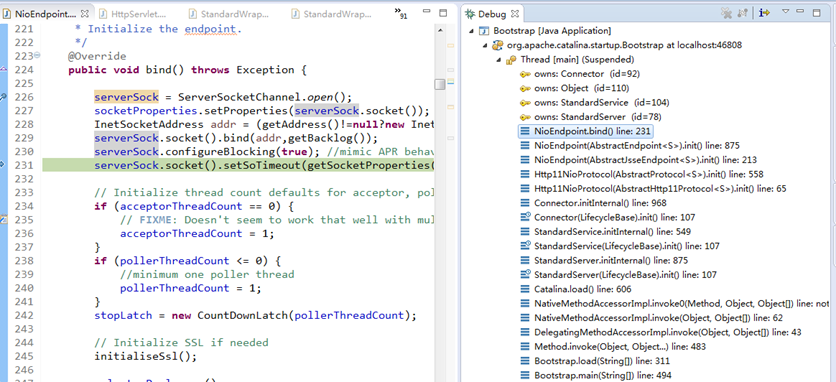This screenshot has height=382, width=836.
Task: Click pollerThreadCount = 1; on line 240
Action: coord(191,288)
